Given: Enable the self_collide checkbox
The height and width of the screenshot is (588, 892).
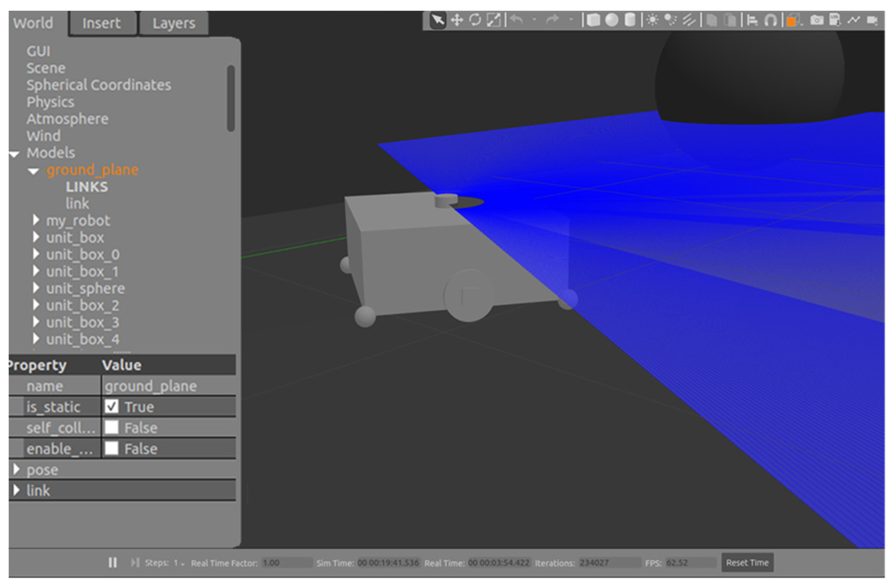Looking at the screenshot, I should coord(112,427).
